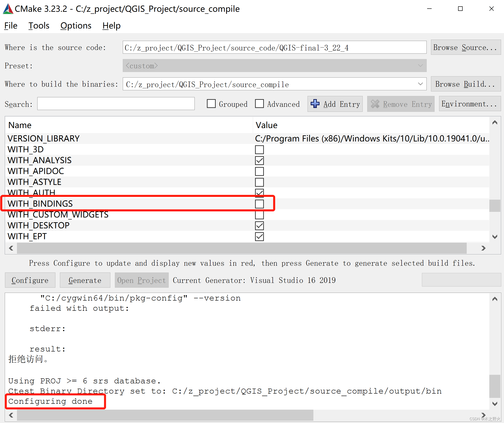Enable the WITH_BINDINGS checkbox
The height and width of the screenshot is (423, 504).
(259, 204)
